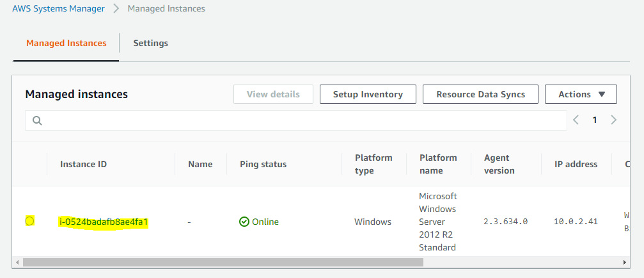Click the horizontal scrollbar thumb

coord(223,262)
